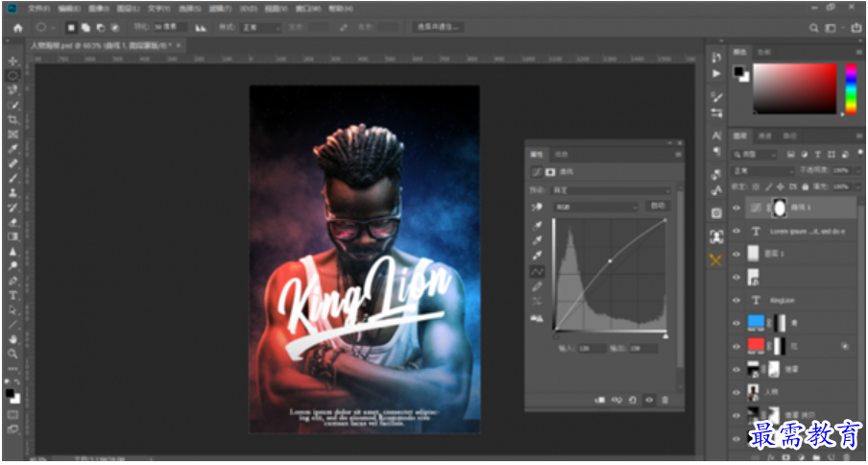Select the Hand tool
The image size is (868, 465).
click(12, 339)
